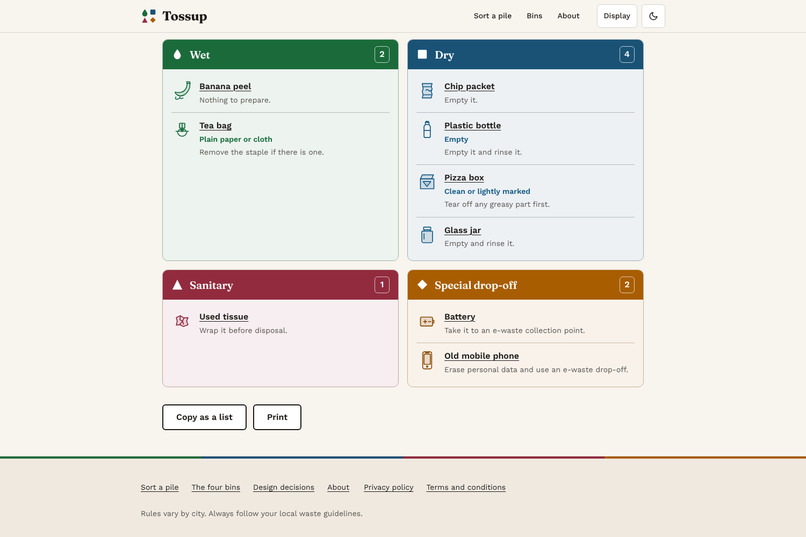The image size is (806, 537).
Task: Click the Dry bin square icon
Action: tap(422, 54)
